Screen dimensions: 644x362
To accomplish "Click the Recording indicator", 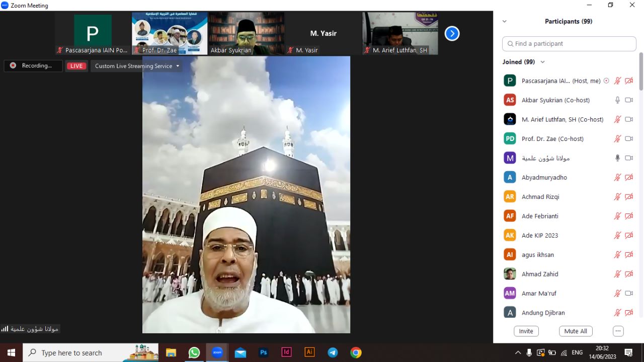I will (33, 66).
